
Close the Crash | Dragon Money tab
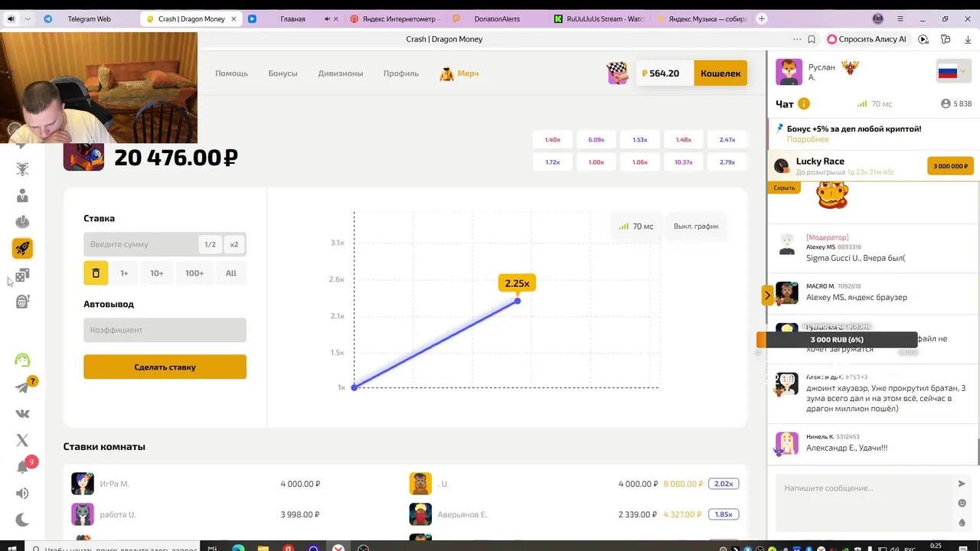tap(234, 19)
